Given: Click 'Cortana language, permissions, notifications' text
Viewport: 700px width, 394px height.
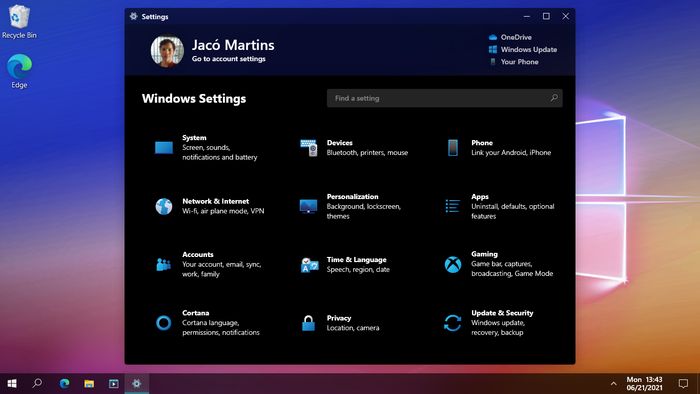Looking at the screenshot, I should (221, 328).
